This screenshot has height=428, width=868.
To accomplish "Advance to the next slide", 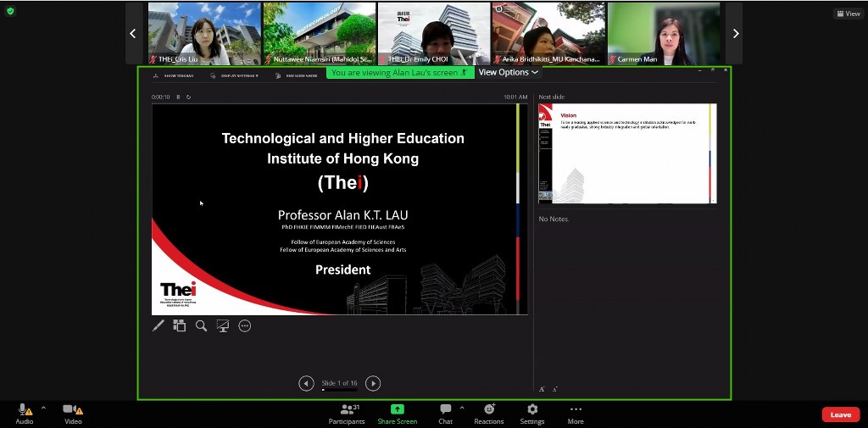I will click(x=373, y=383).
